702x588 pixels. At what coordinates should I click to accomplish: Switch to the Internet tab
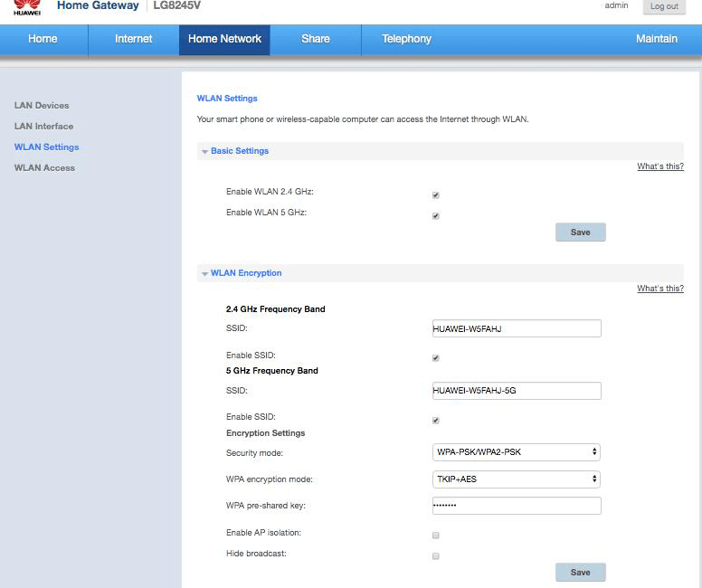tap(133, 39)
